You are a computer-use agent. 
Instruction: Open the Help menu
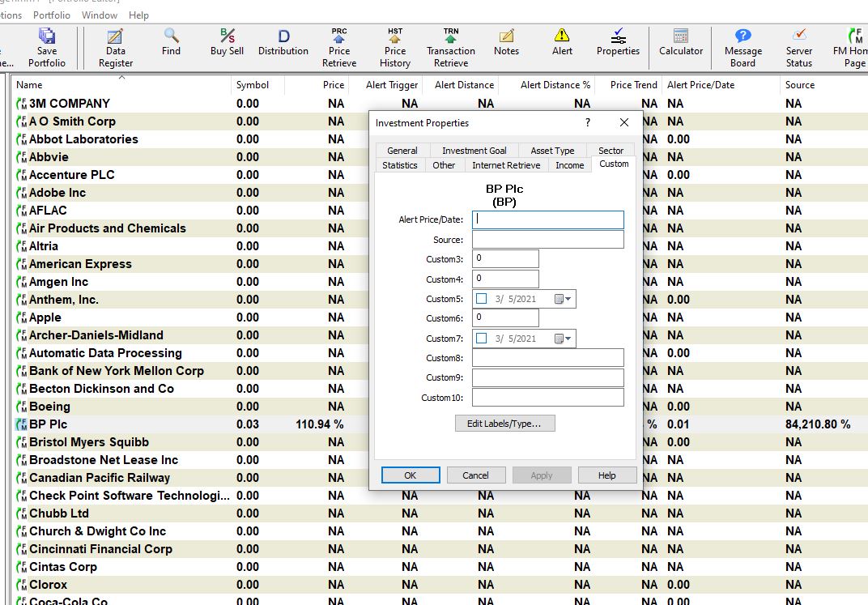tap(138, 15)
